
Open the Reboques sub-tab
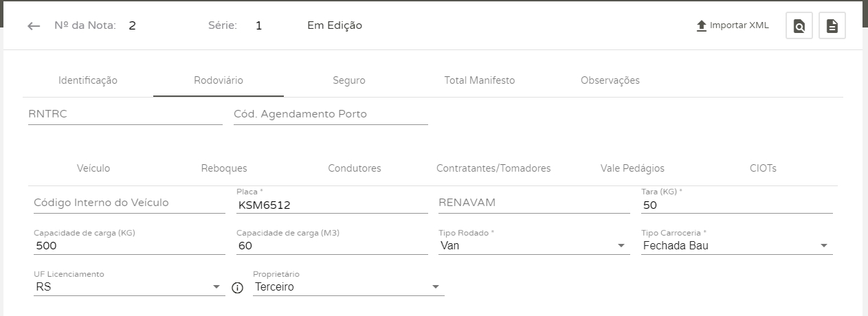pyautogui.click(x=224, y=168)
